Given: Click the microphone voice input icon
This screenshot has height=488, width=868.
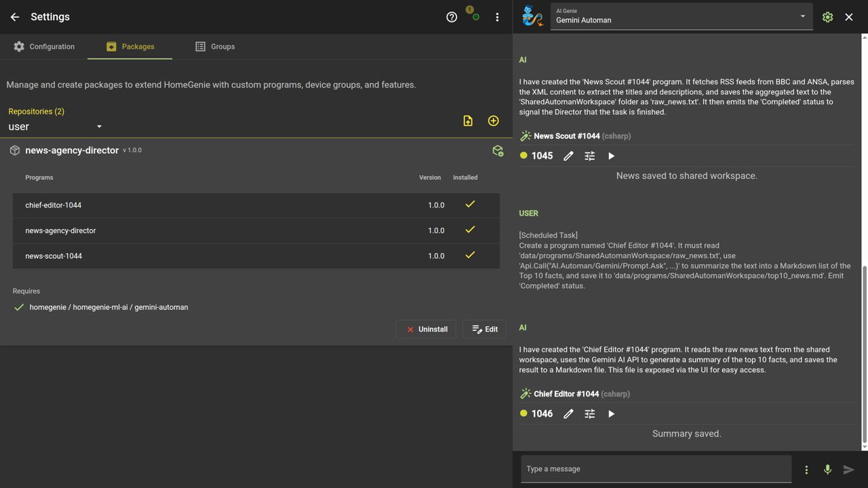Looking at the screenshot, I should pyautogui.click(x=827, y=469).
